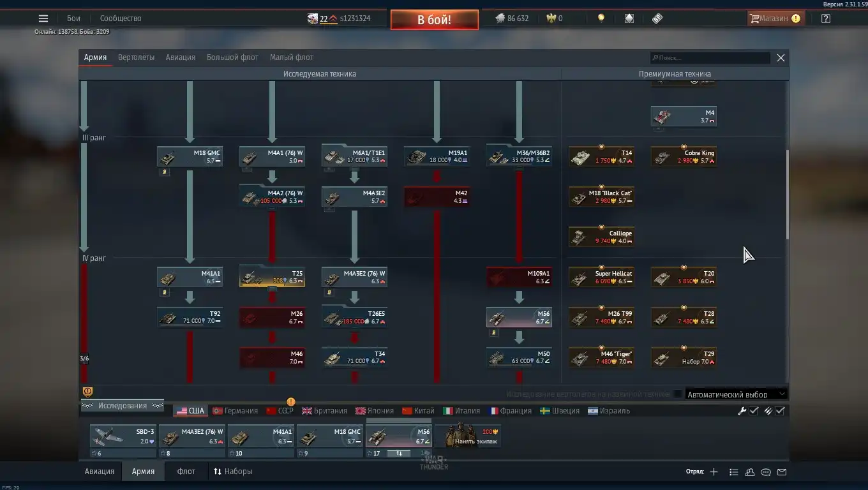This screenshot has width=868, height=490.
Task: Select premium Cobra King tank
Action: [684, 157]
